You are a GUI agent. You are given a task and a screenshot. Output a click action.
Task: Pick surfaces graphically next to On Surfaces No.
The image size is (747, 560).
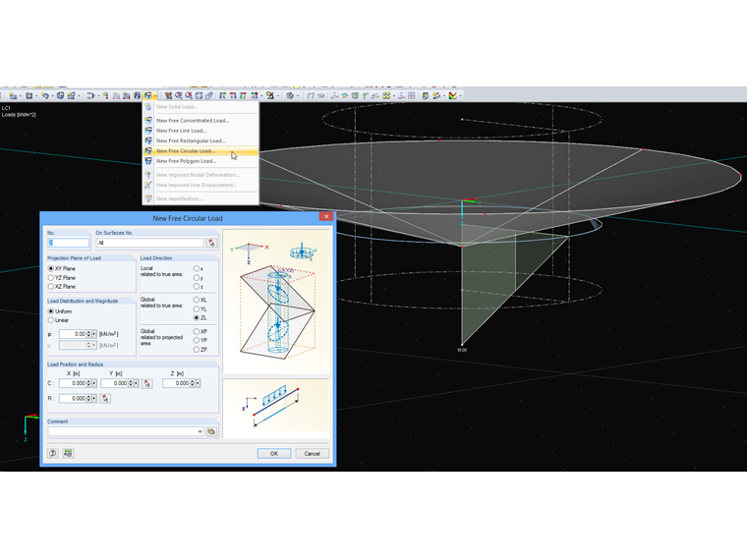[211, 243]
